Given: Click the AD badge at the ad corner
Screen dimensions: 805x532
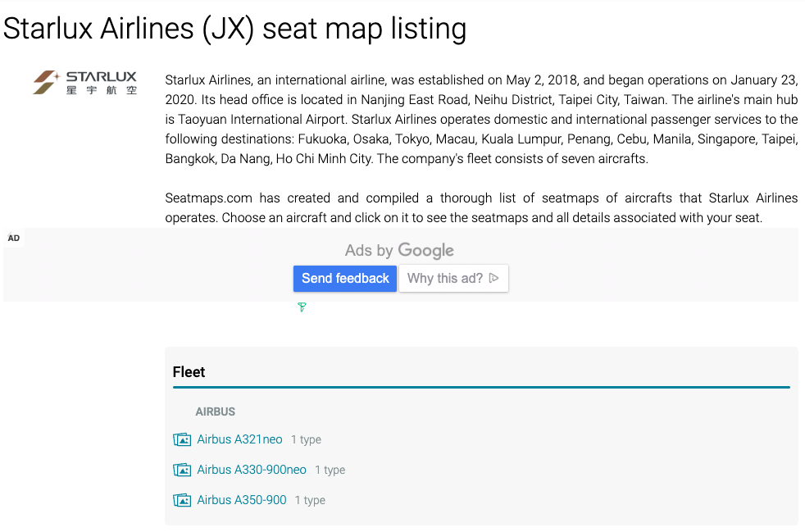Looking at the screenshot, I should click(14, 239).
